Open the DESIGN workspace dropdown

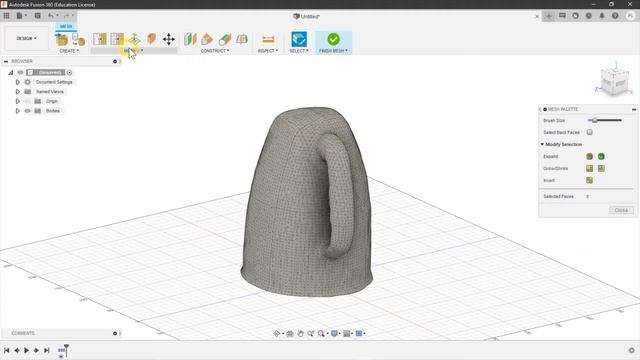(x=26, y=38)
